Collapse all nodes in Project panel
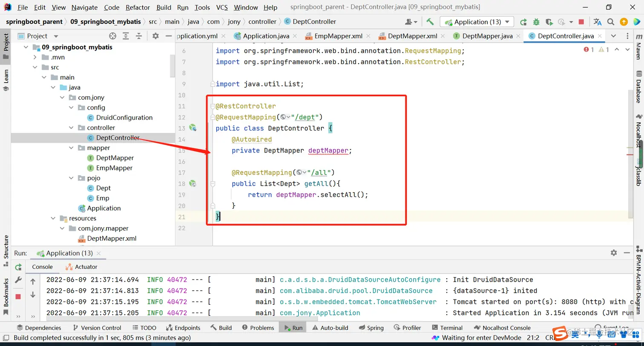Screen dimensions: 644x346 pos(139,36)
